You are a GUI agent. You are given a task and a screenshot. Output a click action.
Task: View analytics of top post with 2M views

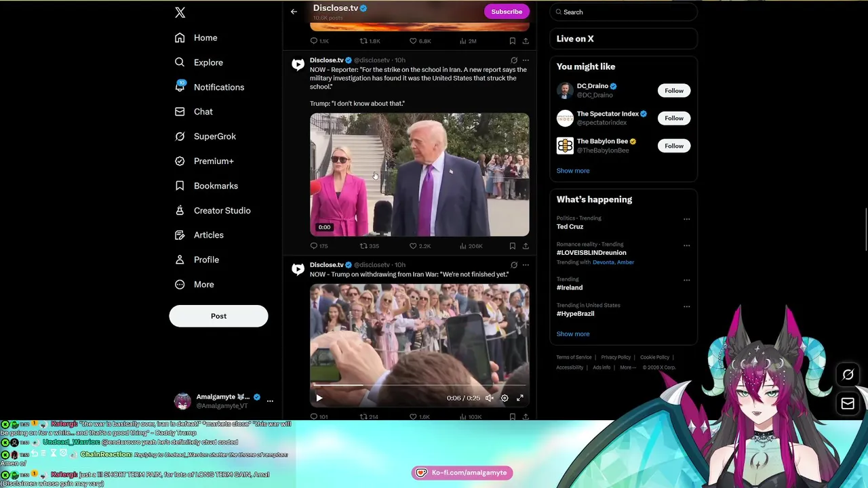[x=468, y=41]
